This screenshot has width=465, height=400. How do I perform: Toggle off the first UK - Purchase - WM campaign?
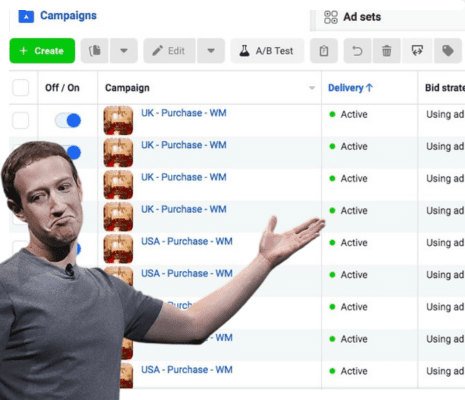tap(68, 120)
